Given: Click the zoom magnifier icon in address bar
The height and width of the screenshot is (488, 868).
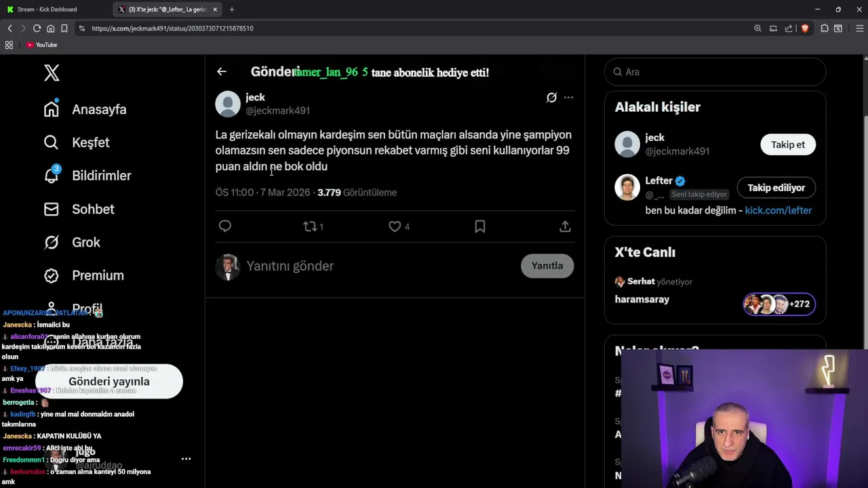Looking at the screenshot, I should [757, 28].
